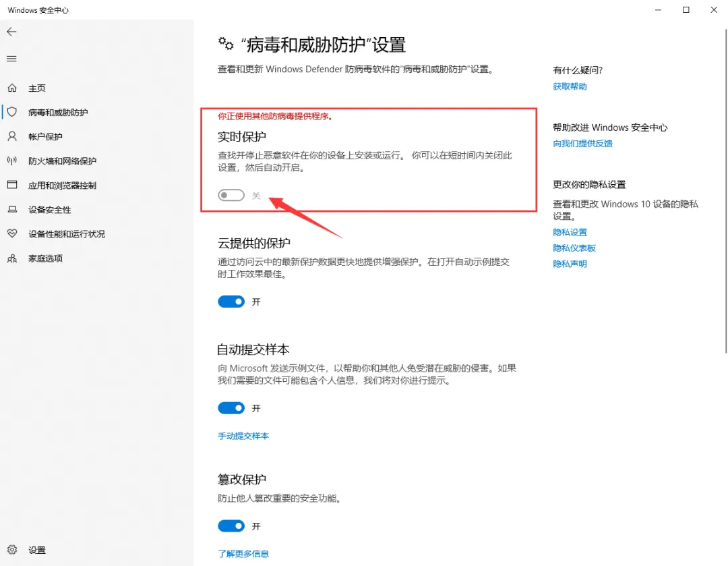Click the 更改你的隐私设置 heading
This screenshot has width=728, height=566.
589,184
